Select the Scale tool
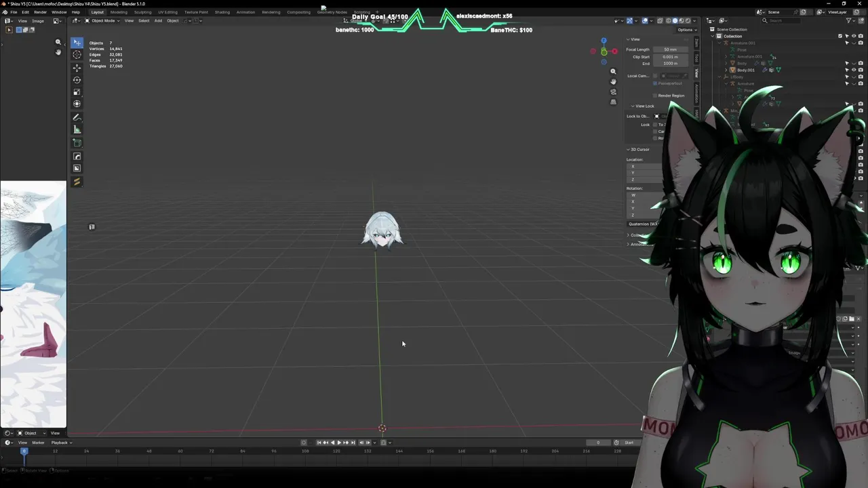The height and width of the screenshot is (488, 868). (x=77, y=91)
